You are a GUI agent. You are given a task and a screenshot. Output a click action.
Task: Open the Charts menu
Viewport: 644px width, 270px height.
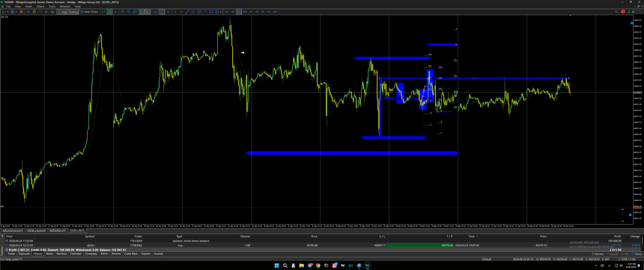[40, 7]
